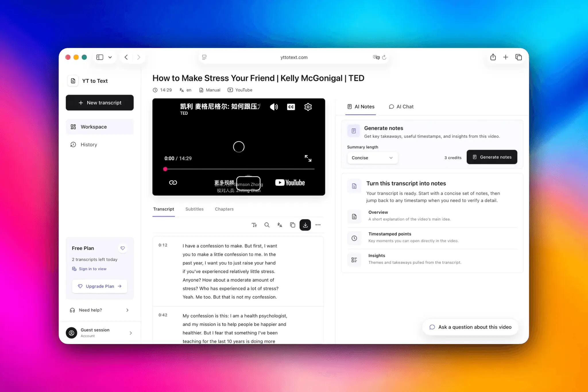This screenshot has width=588, height=392.
Task: Open the AI Chat tab
Action: click(401, 107)
